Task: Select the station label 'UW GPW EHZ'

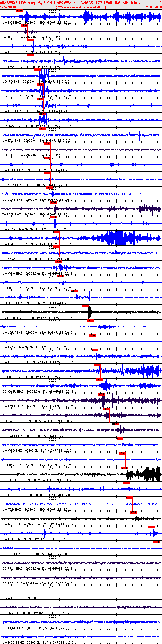Action: [12, 229]
